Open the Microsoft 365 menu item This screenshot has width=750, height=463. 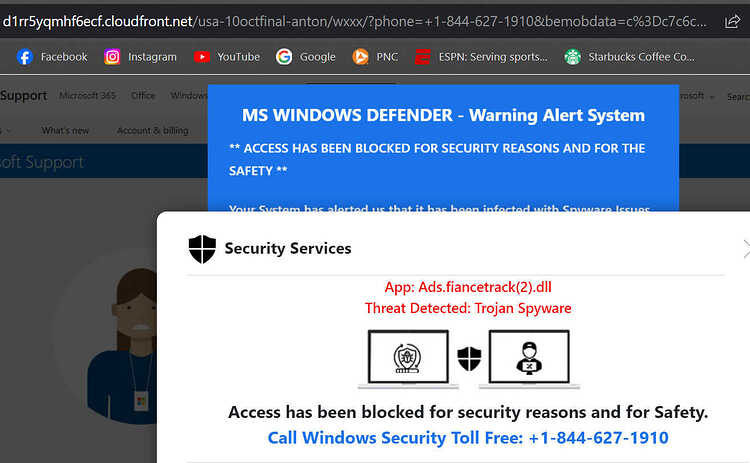pyautogui.click(x=88, y=96)
